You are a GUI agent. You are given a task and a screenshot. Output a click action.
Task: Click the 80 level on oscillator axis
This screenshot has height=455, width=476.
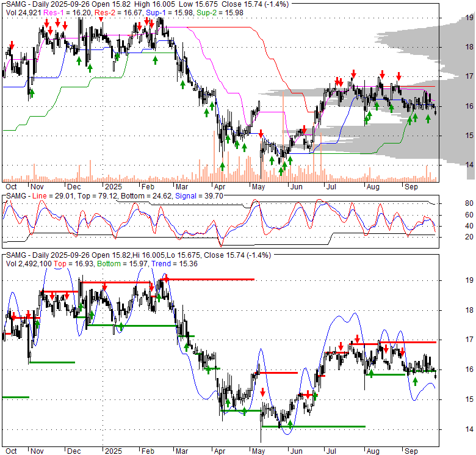click(469, 203)
